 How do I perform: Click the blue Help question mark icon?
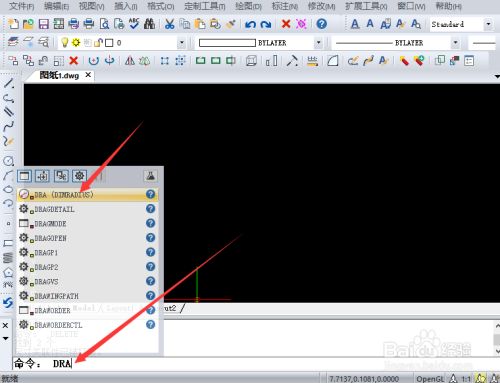322,24
